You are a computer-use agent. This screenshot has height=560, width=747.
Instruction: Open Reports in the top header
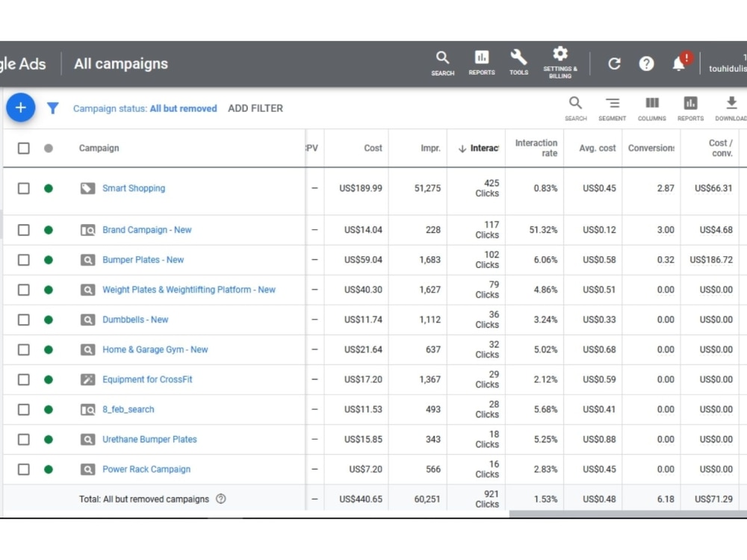482,63
